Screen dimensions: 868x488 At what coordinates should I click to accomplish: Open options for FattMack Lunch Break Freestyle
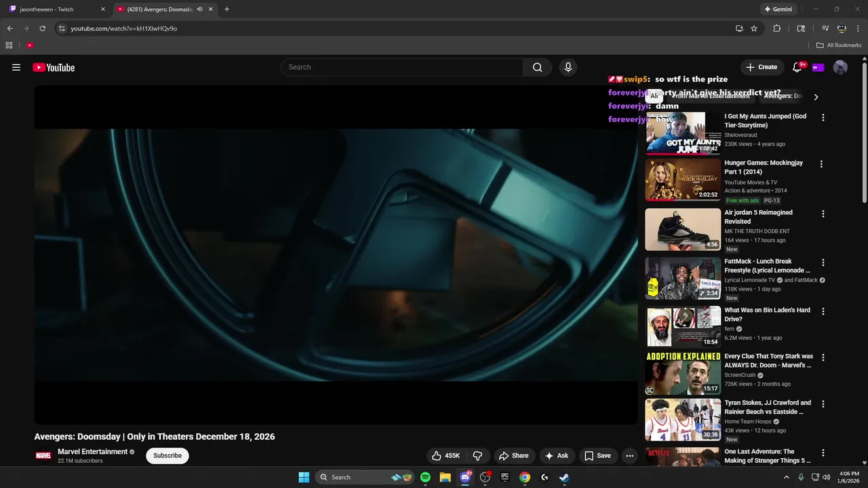pos(823,262)
